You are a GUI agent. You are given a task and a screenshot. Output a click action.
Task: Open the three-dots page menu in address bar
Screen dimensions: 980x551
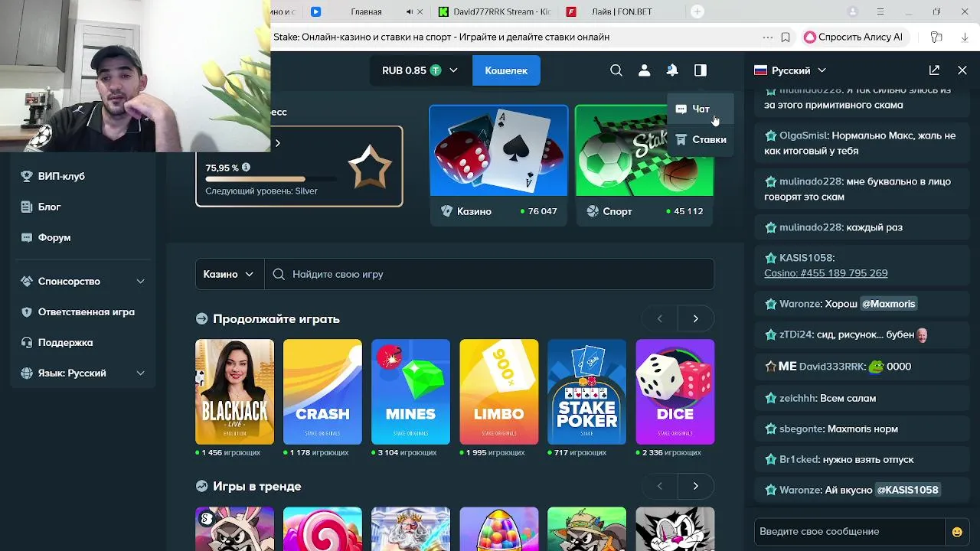coord(768,37)
